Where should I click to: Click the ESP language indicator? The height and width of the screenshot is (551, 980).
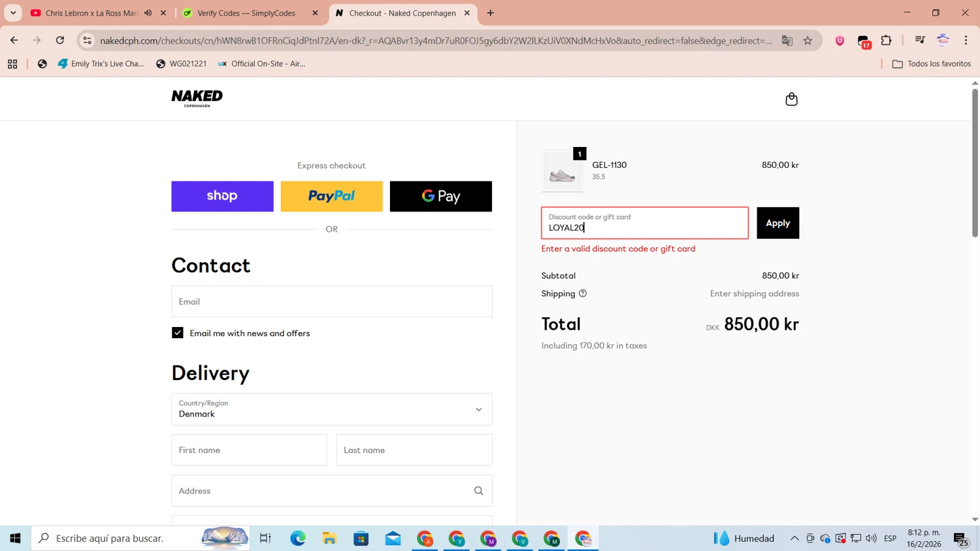(x=890, y=539)
